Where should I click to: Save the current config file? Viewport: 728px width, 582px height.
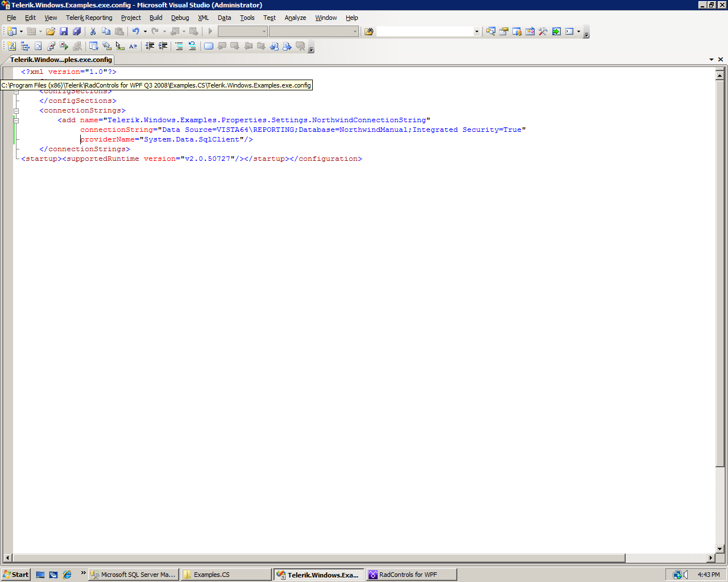click(64, 31)
